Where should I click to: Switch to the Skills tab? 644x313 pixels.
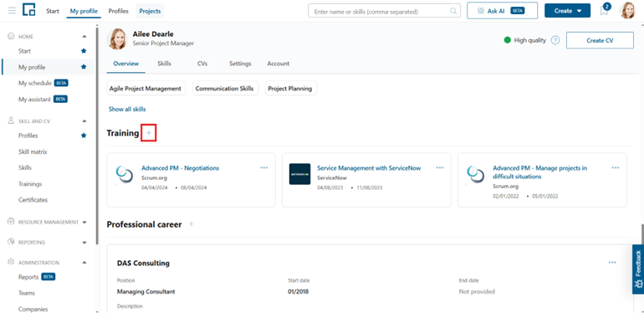point(164,64)
